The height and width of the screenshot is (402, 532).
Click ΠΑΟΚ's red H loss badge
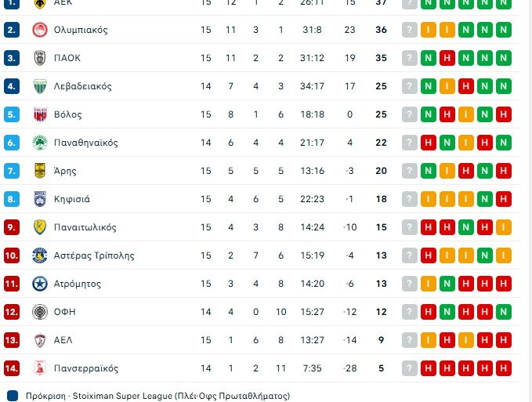point(447,58)
